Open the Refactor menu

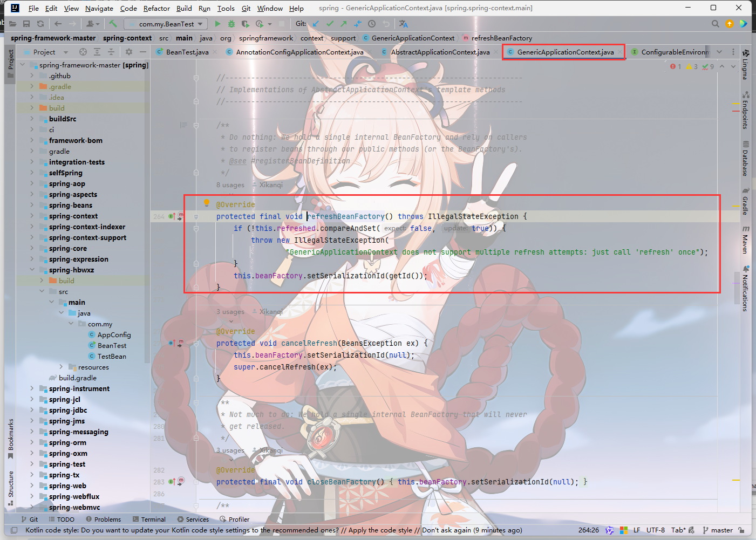[156, 8]
